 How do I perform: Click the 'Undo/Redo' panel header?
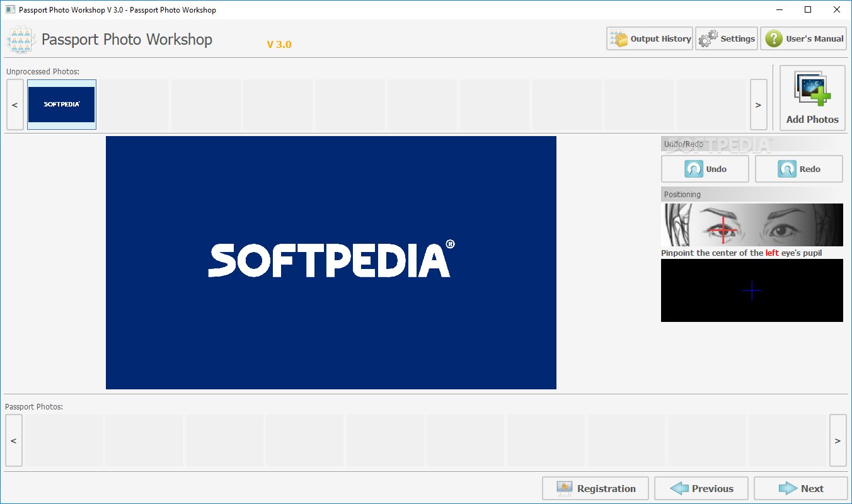click(752, 144)
